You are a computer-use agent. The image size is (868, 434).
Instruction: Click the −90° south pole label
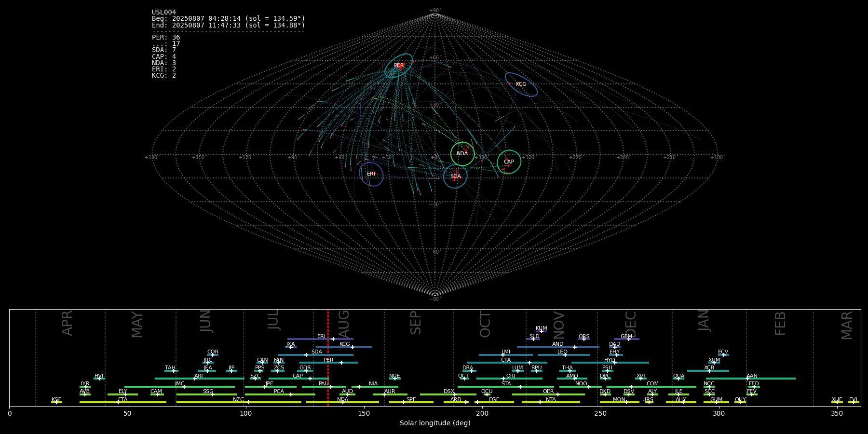[435, 299]
